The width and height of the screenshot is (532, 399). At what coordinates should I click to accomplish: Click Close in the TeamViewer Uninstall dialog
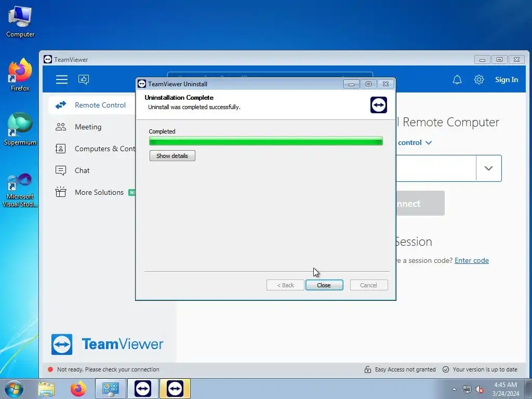coord(324,285)
